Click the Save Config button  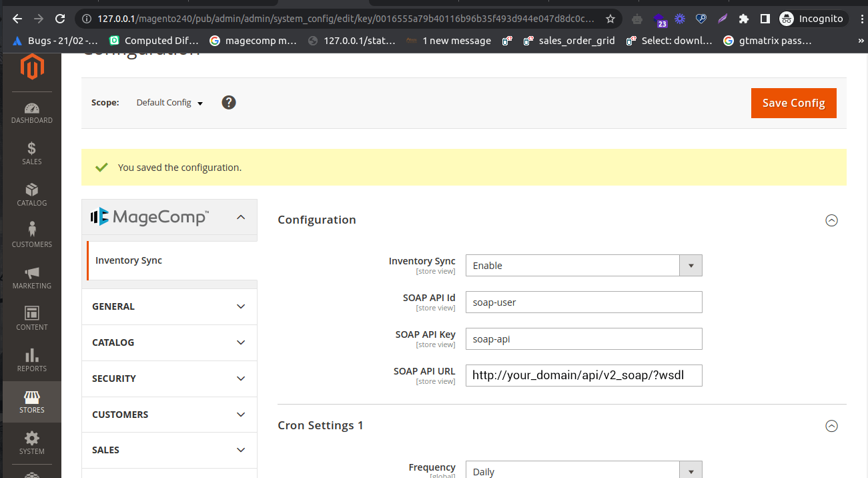793,103
